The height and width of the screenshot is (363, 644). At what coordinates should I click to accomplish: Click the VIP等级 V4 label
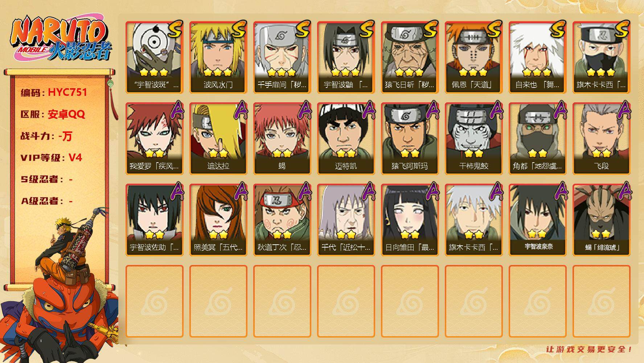[x=51, y=158]
